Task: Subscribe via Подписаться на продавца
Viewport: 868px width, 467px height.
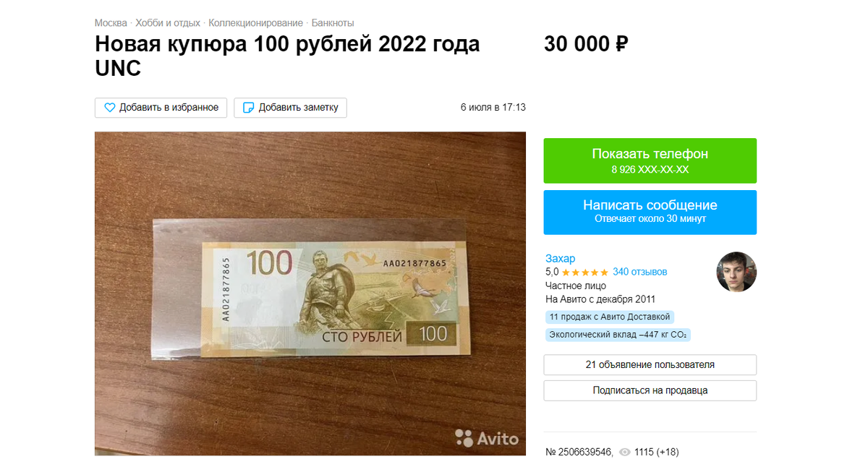Action: click(x=650, y=390)
